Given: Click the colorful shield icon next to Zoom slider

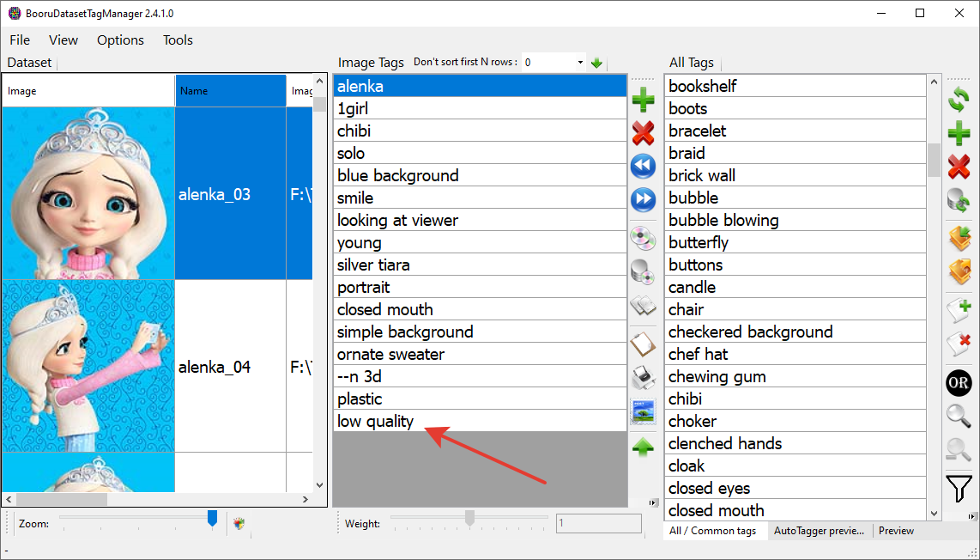Looking at the screenshot, I should (x=239, y=524).
